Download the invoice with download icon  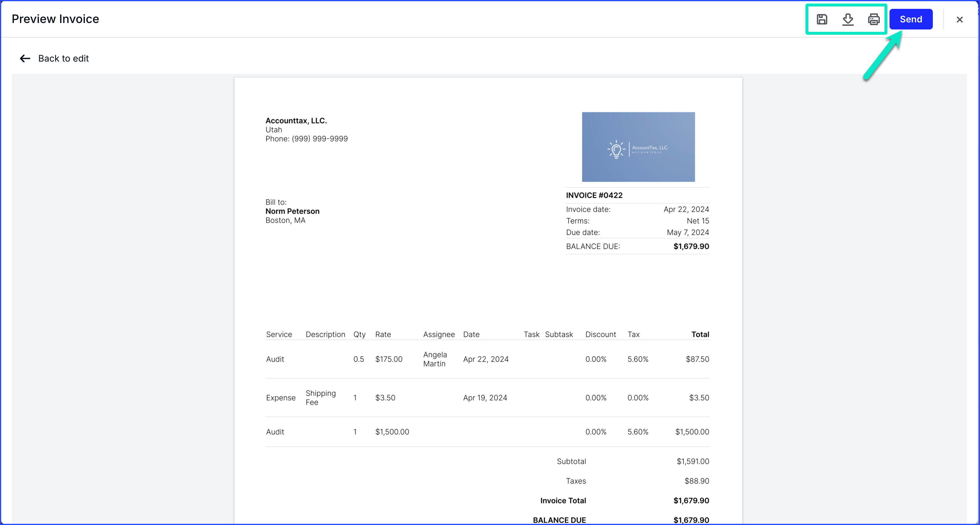coord(848,19)
